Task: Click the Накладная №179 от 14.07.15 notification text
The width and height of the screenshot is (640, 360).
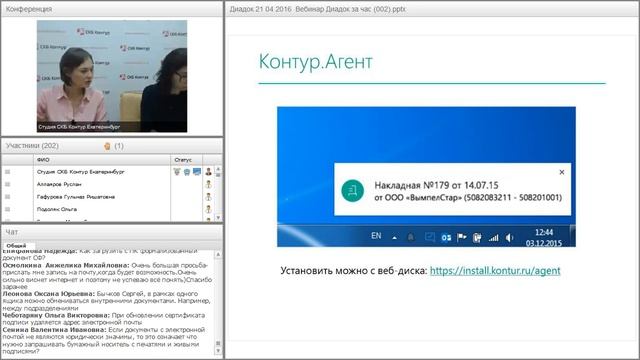Action: (436, 185)
